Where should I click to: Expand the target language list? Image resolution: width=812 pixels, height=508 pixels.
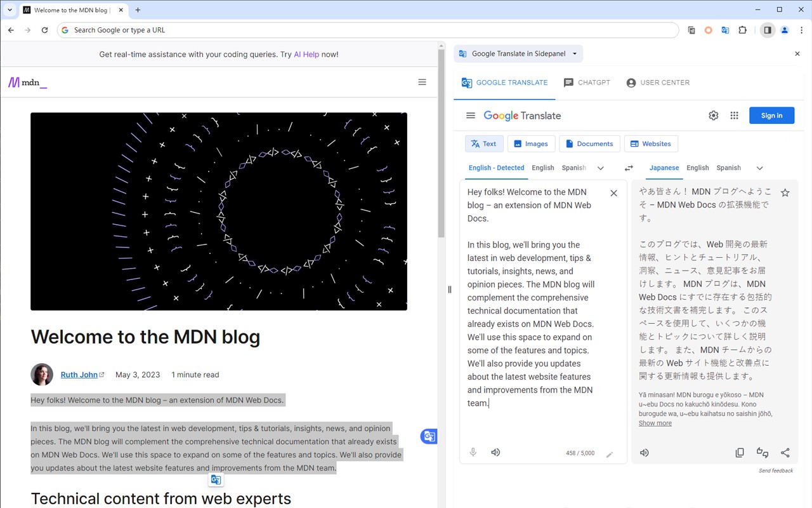(x=759, y=168)
